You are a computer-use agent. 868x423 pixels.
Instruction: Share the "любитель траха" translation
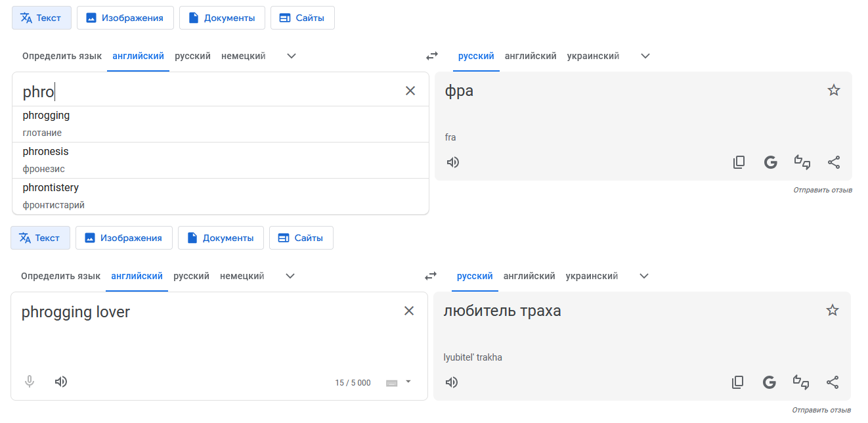(x=833, y=382)
